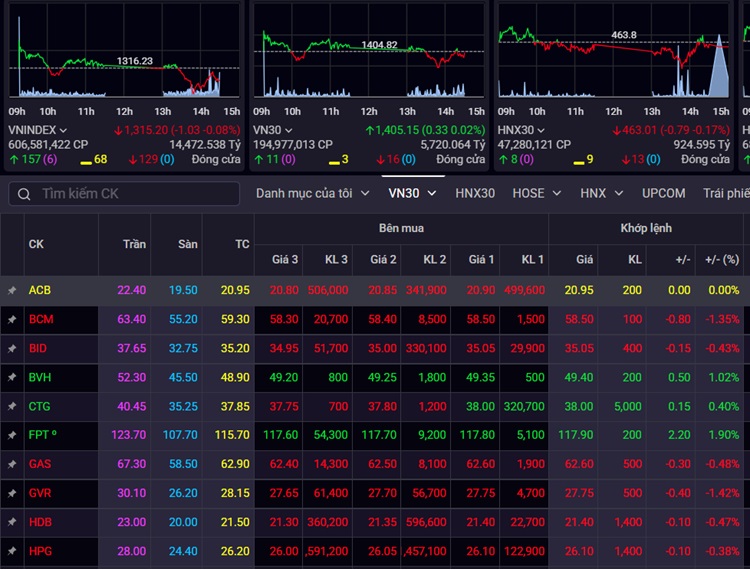Toggle the GVR row pin

(12, 493)
